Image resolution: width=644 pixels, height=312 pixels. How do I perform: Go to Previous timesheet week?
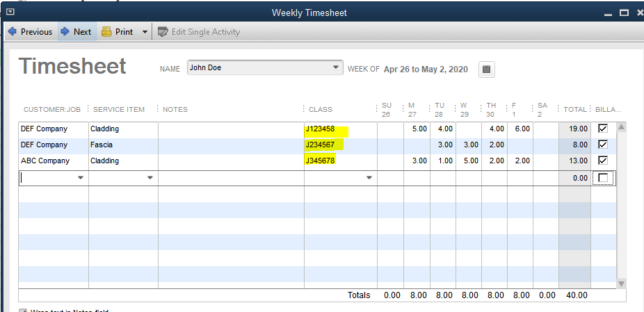click(31, 32)
